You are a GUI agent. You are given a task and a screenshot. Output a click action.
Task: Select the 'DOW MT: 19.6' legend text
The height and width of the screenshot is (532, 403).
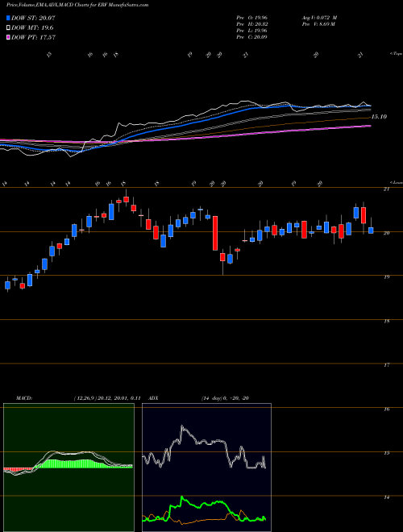32,28
